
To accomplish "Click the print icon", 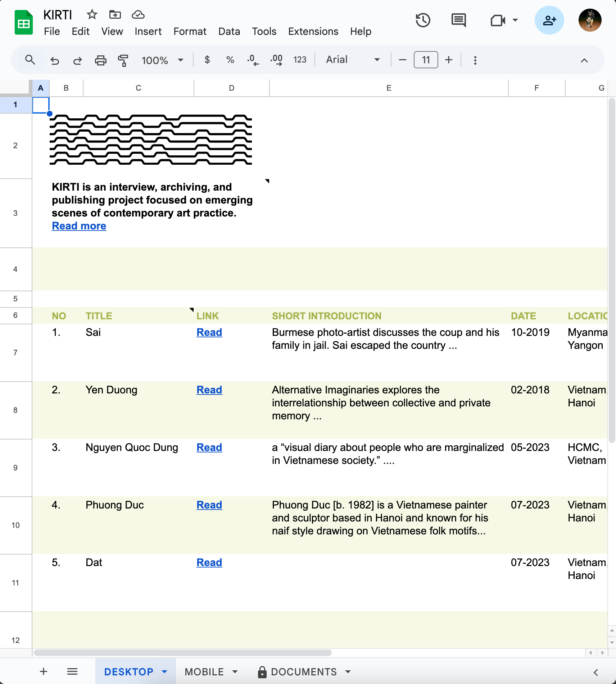I will tap(100, 60).
